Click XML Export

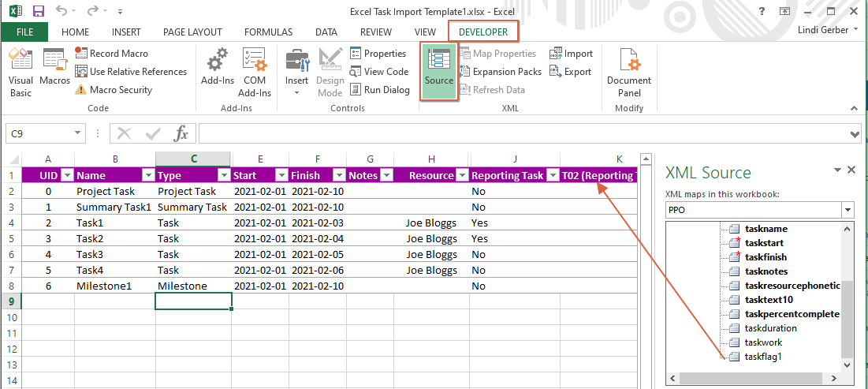pyautogui.click(x=570, y=72)
